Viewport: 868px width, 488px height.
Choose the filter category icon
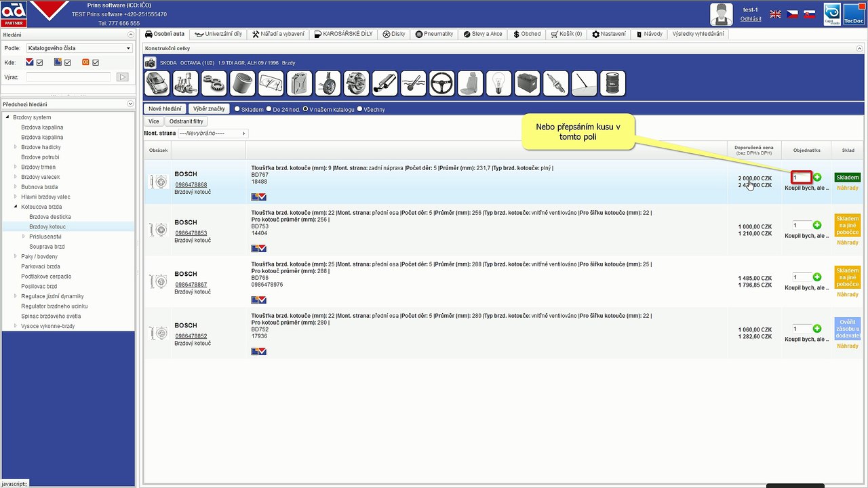[243, 83]
